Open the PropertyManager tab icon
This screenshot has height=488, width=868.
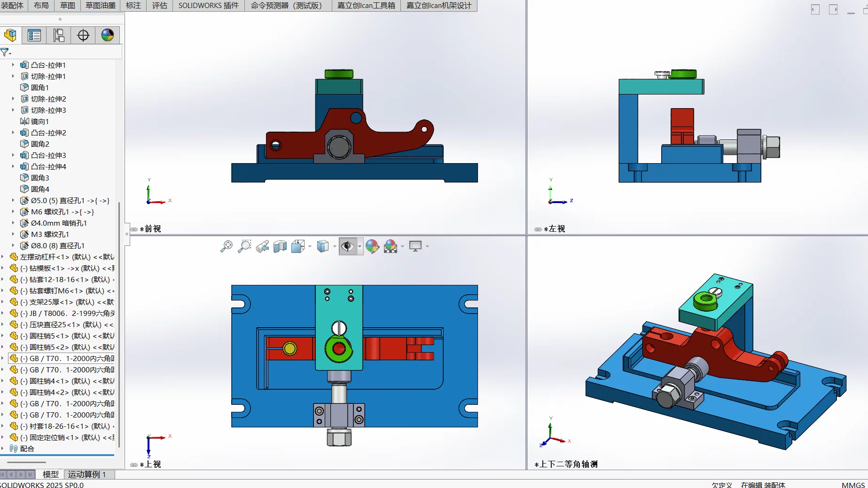[34, 35]
